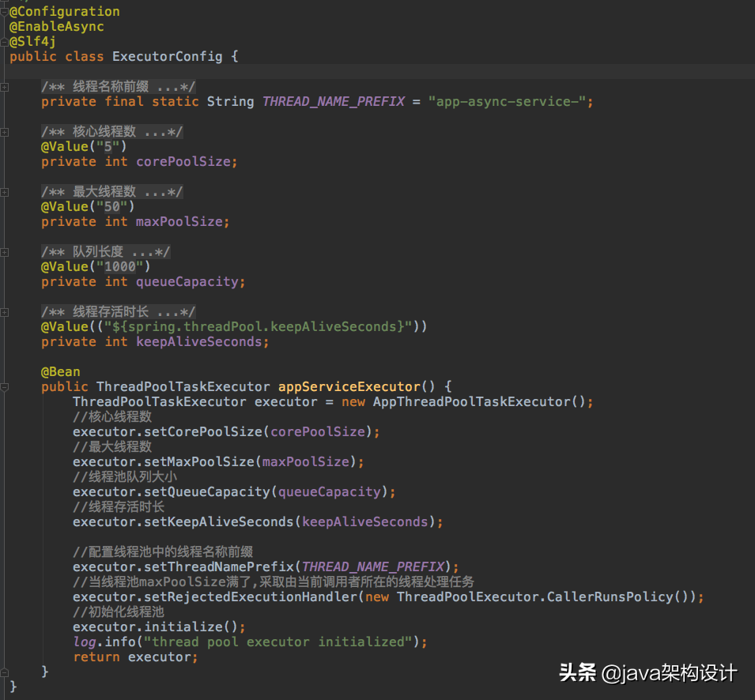
Task: Collapse the appServiceExecutor method via gutter fold marker
Action: pos(4,387)
